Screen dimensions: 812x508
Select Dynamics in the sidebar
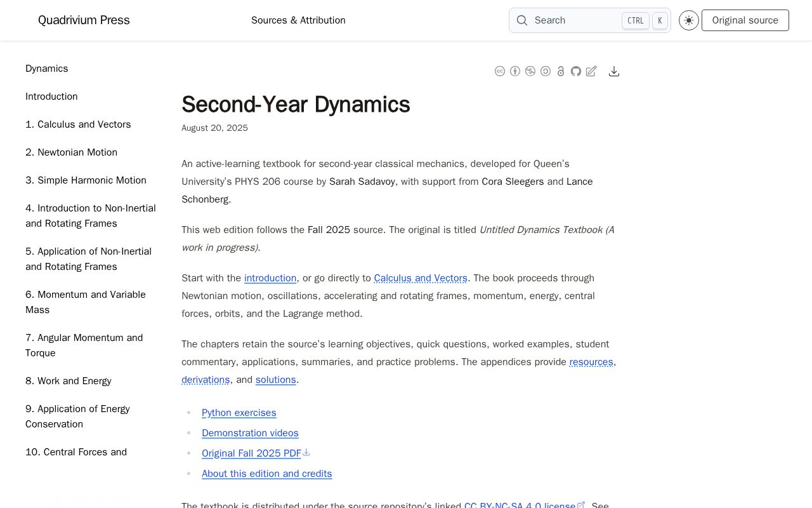coord(47,69)
